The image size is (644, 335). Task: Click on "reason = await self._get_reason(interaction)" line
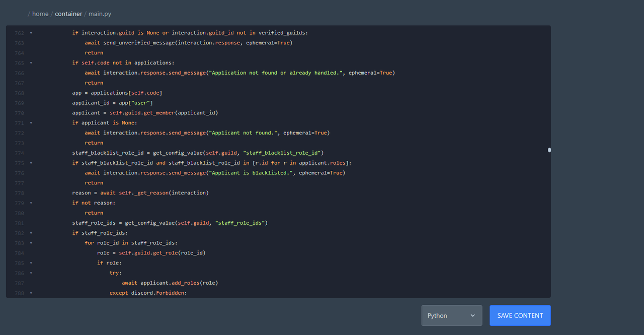[x=140, y=193]
